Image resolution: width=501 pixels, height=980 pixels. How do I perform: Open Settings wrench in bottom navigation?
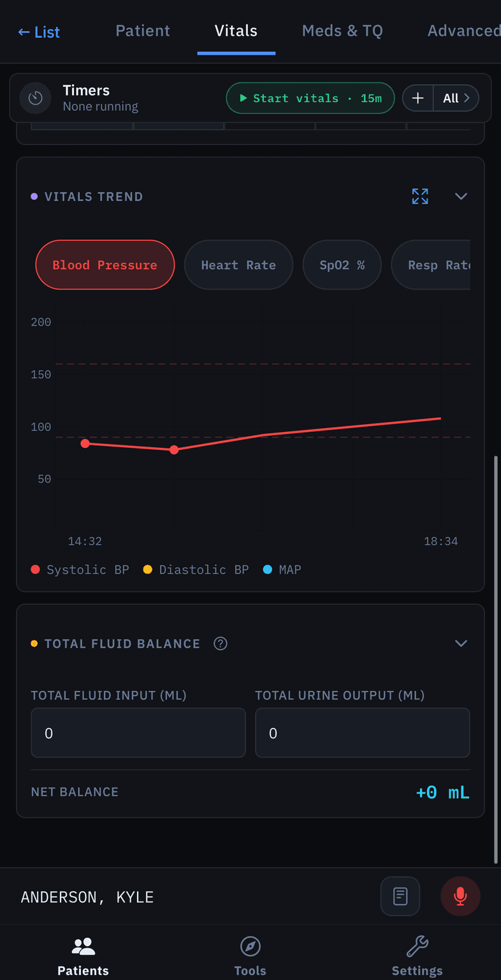(417, 956)
